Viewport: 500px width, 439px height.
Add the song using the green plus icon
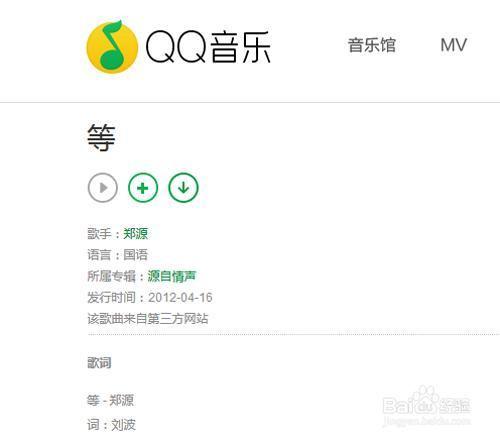(143, 188)
